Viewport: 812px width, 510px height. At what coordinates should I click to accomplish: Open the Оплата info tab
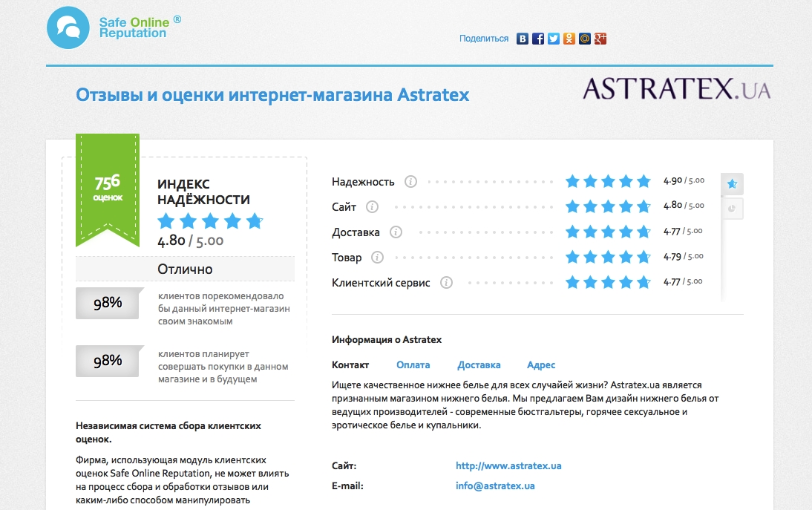413,365
